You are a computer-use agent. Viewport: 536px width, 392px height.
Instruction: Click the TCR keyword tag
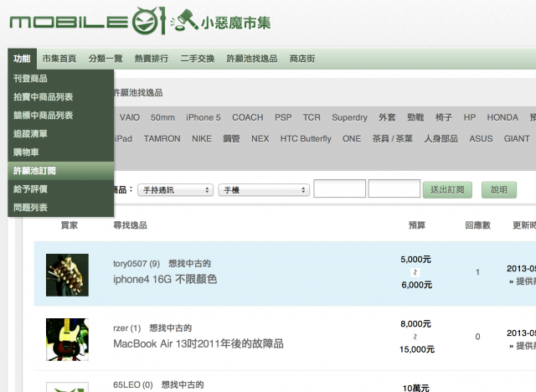click(x=312, y=117)
